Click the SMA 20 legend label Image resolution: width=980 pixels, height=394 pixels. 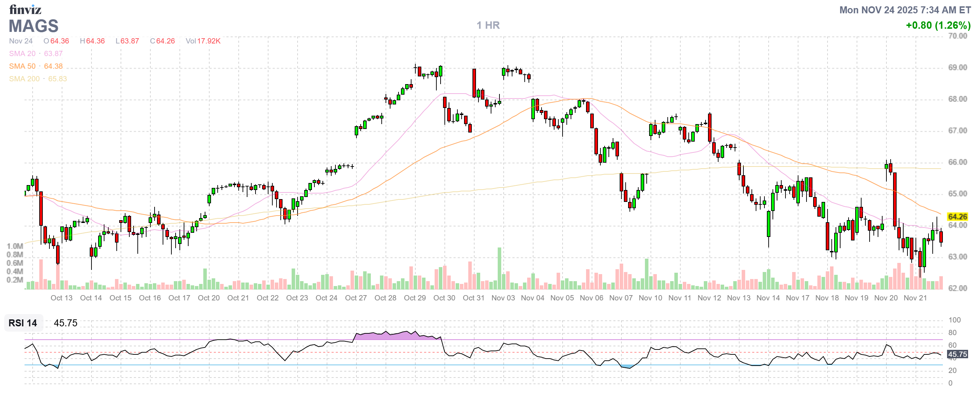tap(22, 54)
